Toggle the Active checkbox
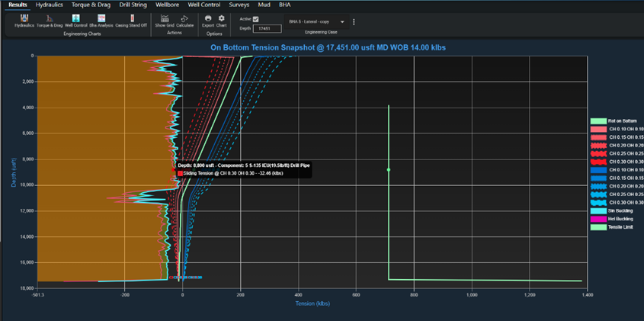The height and width of the screenshot is (321, 644). [255, 19]
